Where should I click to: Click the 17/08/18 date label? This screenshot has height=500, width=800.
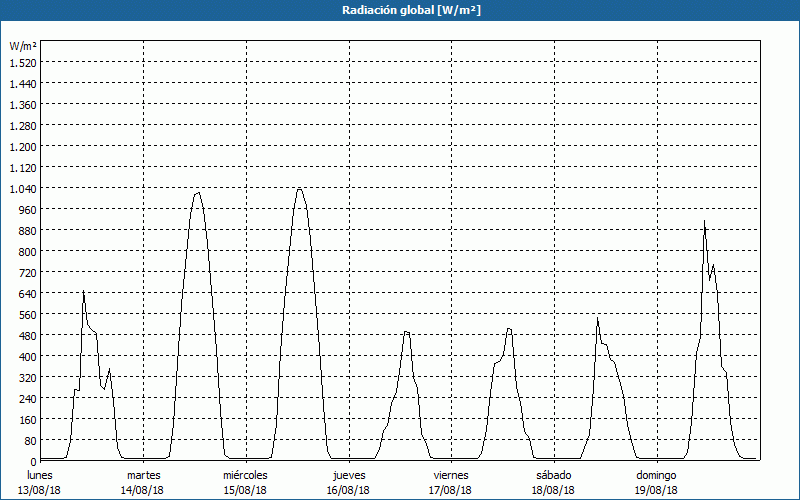(x=450, y=490)
